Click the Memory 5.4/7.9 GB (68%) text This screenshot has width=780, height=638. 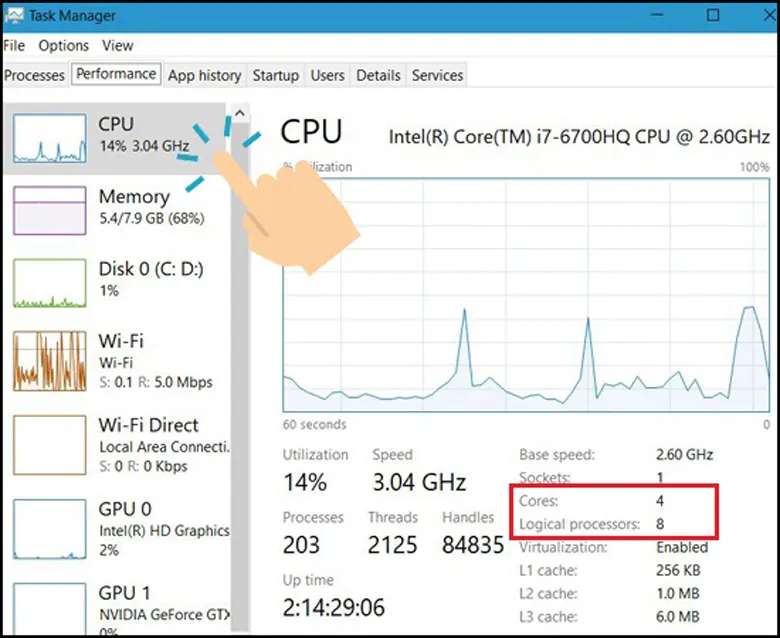point(152,218)
